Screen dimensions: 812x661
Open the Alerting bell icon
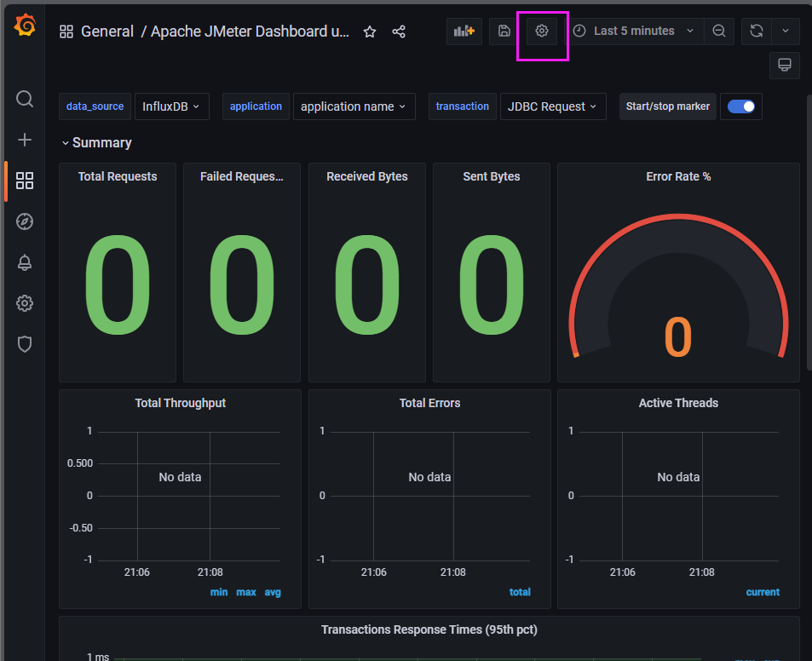pos(25,262)
